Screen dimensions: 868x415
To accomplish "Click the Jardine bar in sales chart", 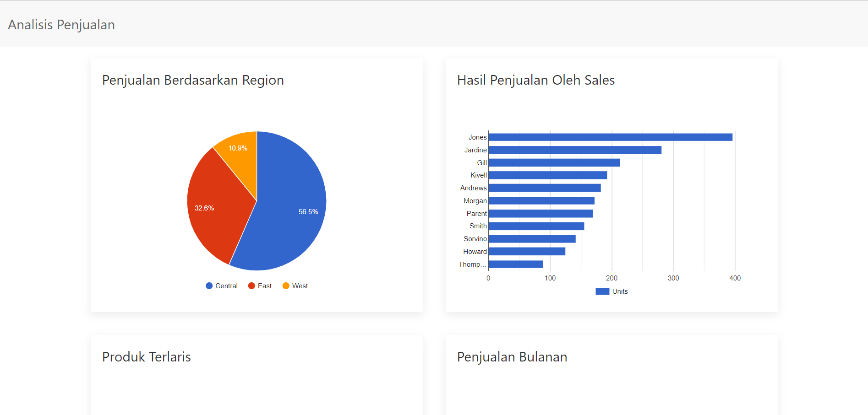I will click(575, 150).
